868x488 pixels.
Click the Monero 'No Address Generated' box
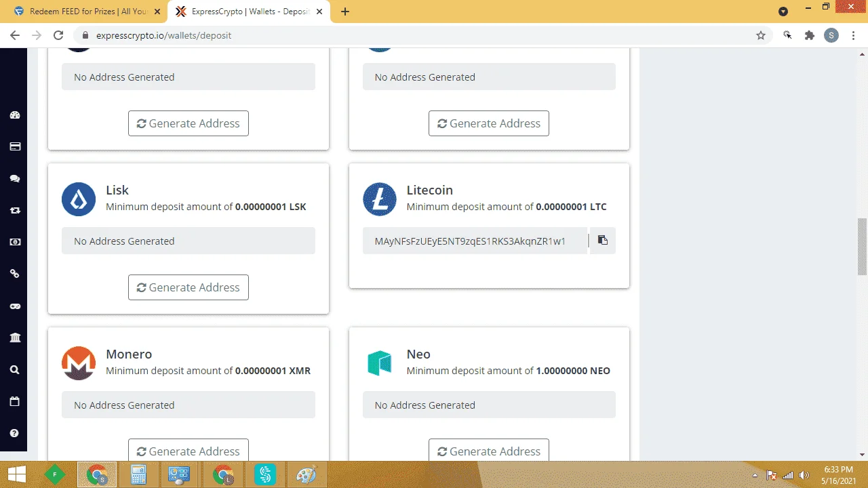tap(189, 405)
